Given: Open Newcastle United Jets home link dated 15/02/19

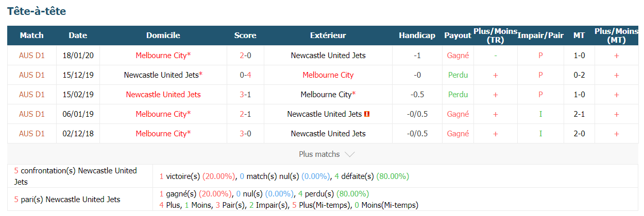Looking at the screenshot, I should [163, 95].
